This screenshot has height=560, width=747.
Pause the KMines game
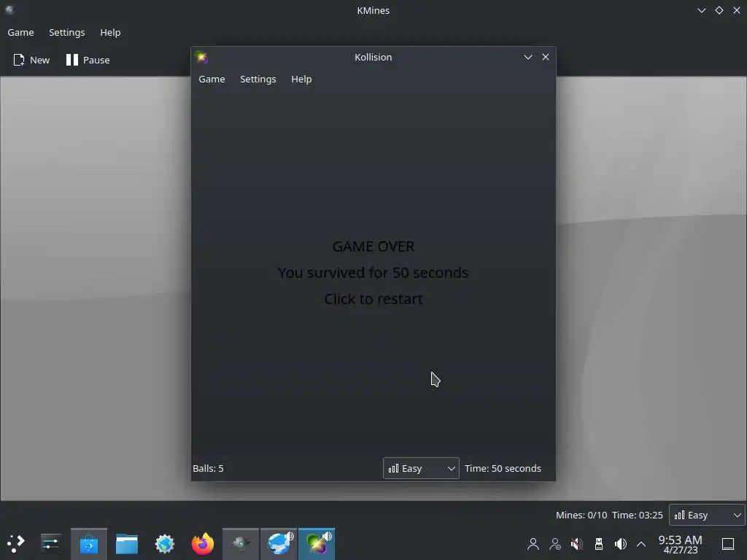(x=88, y=60)
